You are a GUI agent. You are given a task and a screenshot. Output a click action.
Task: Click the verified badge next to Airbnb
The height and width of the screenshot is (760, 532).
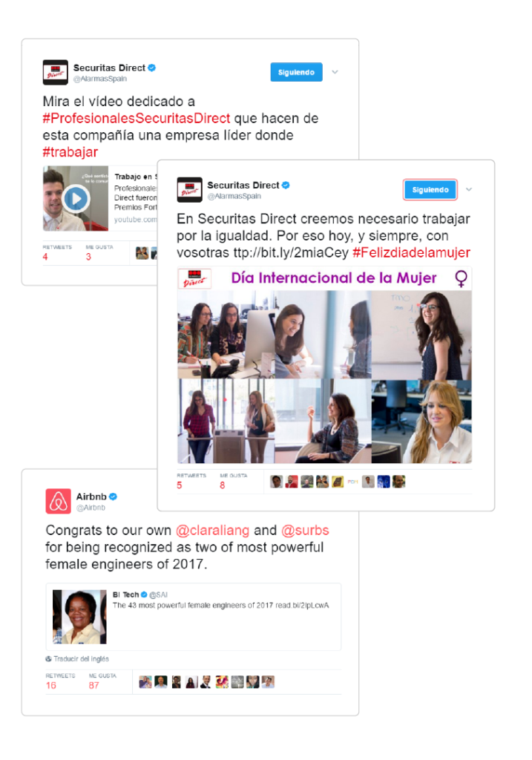click(113, 497)
